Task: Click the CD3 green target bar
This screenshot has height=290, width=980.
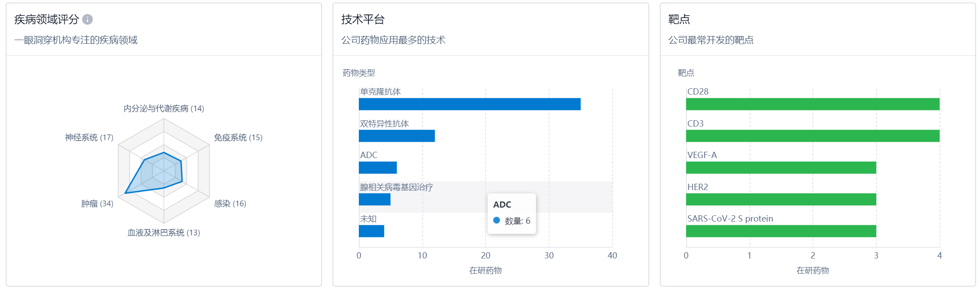Action: point(812,136)
